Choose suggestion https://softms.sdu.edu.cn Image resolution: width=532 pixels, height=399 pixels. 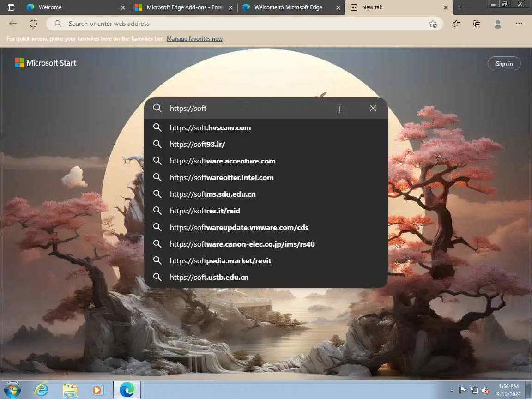point(266,194)
